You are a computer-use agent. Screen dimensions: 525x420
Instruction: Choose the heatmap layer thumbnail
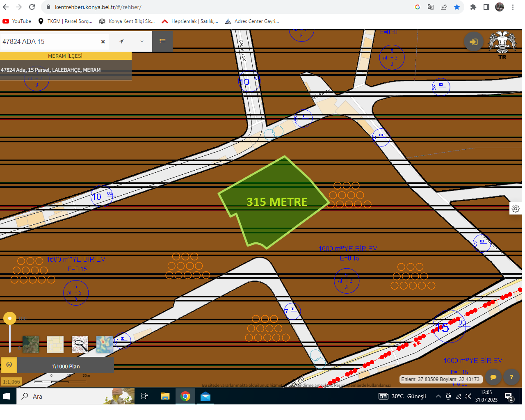(x=105, y=345)
